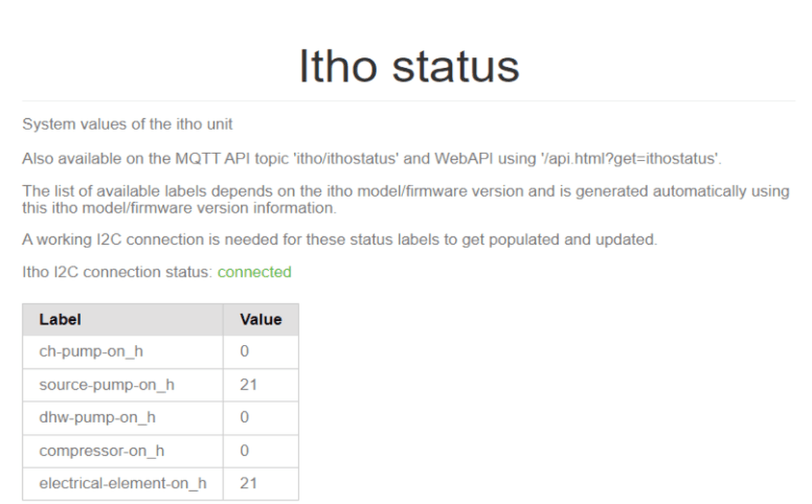812x504 pixels.
Task: Click the dhw-pump-on_h value 0
Action: point(244,417)
